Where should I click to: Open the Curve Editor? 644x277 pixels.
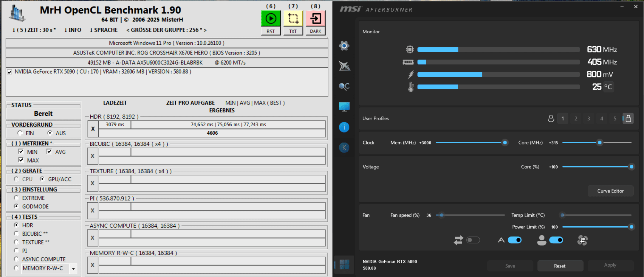point(610,191)
